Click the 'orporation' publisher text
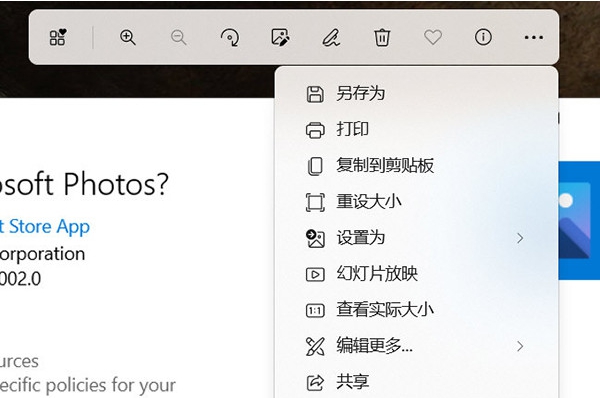600x398 pixels. click(x=42, y=255)
